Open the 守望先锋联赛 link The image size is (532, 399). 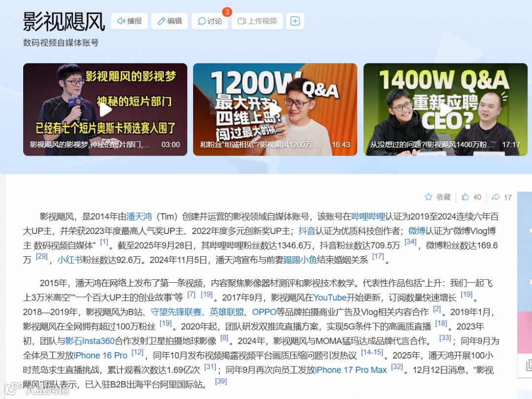click(176, 312)
